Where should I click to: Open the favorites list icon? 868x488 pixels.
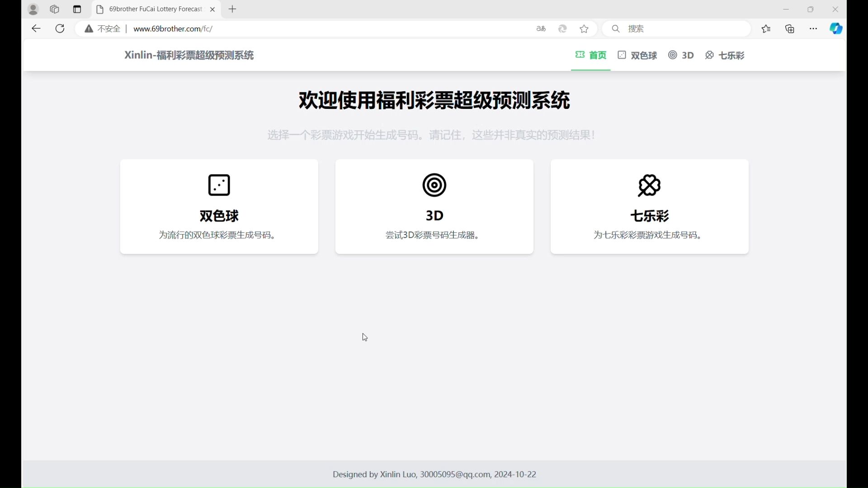coord(766,29)
